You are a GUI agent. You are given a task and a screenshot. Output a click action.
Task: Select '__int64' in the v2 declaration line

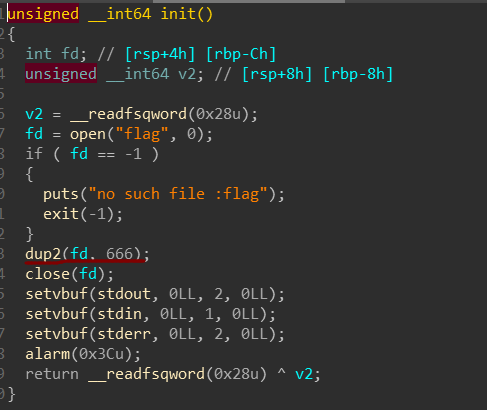click(x=138, y=74)
